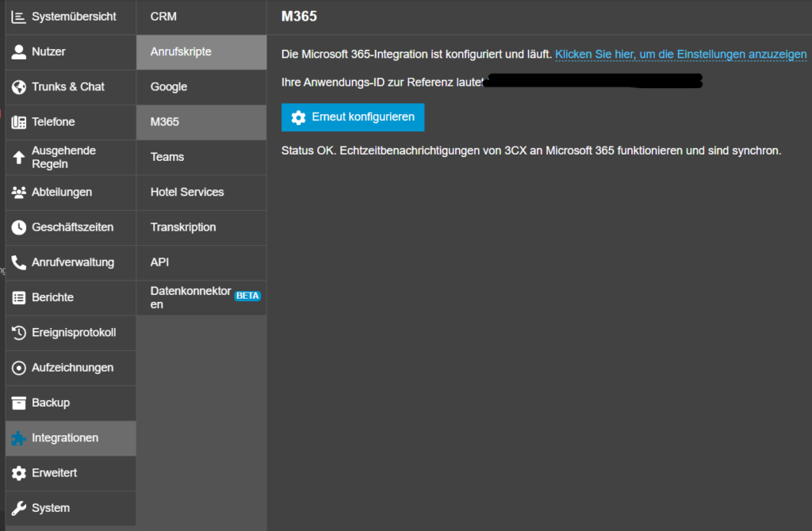Click the Ausgehende Regeln arrow icon
This screenshot has height=531, width=812.
pyautogui.click(x=19, y=158)
